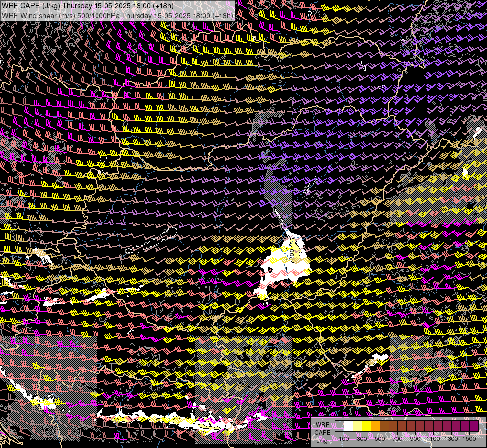Click the '500' legend value

tap(380, 439)
